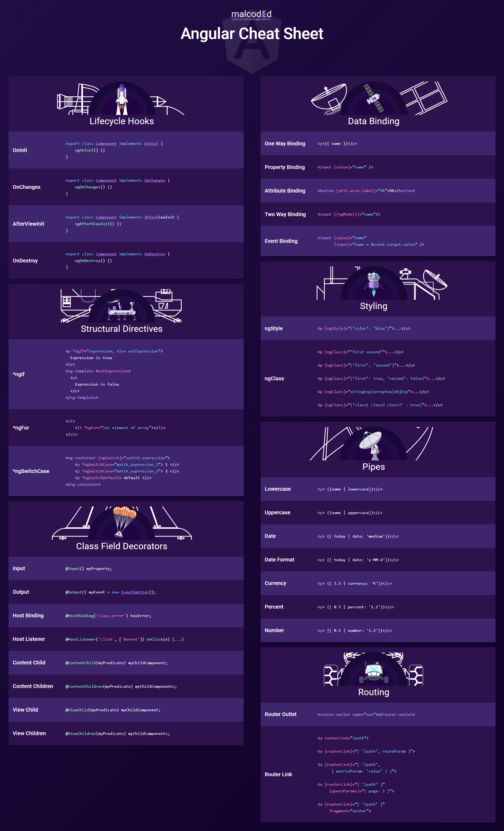This screenshot has width=504, height=831.
Task: Click the Lifecycle Hooks section heading
Action: [x=122, y=121]
